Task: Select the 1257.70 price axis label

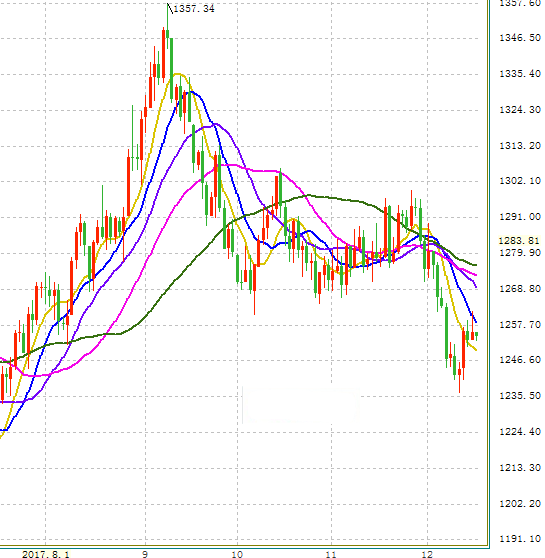Action: (520, 325)
